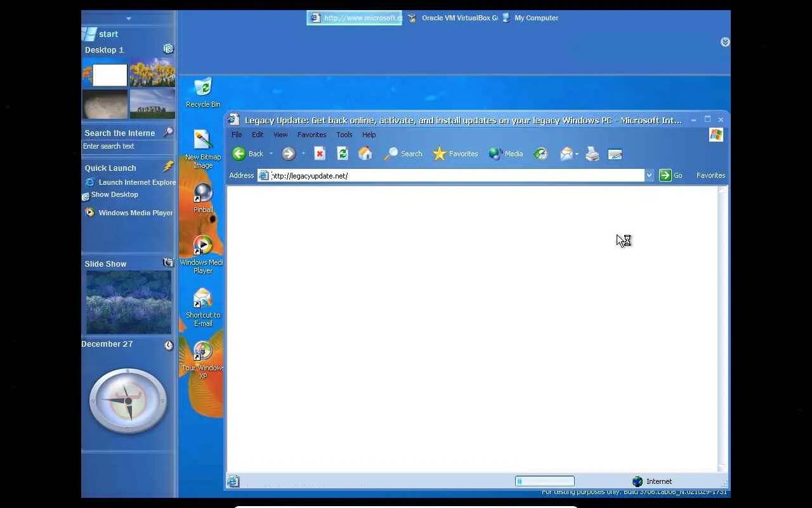812x508 pixels.
Task: Print the page using the printer icon
Action: pyautogui.click(x=593, y=154)
